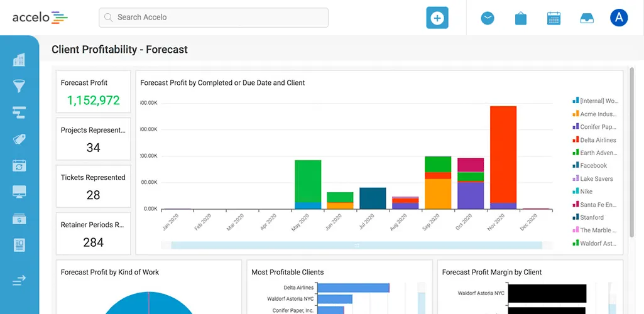Click the Accelo logo
The image size is (644, 314).
coord(40,18)
